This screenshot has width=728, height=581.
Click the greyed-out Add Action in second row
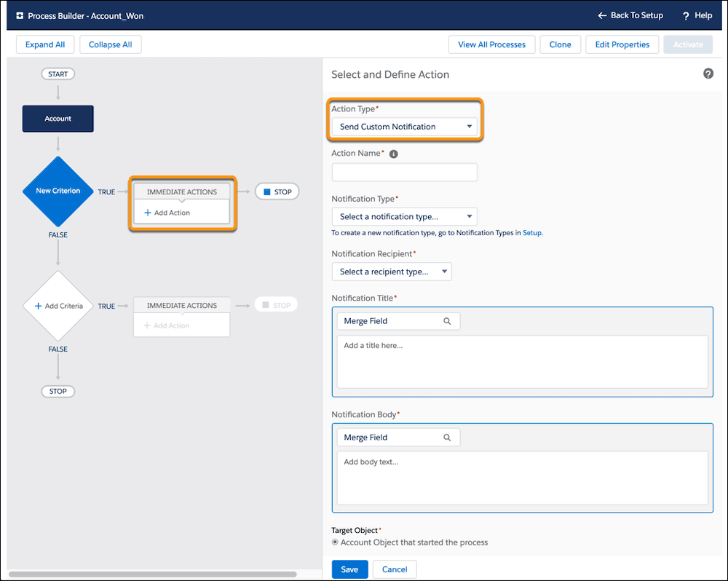pos(167,325)
